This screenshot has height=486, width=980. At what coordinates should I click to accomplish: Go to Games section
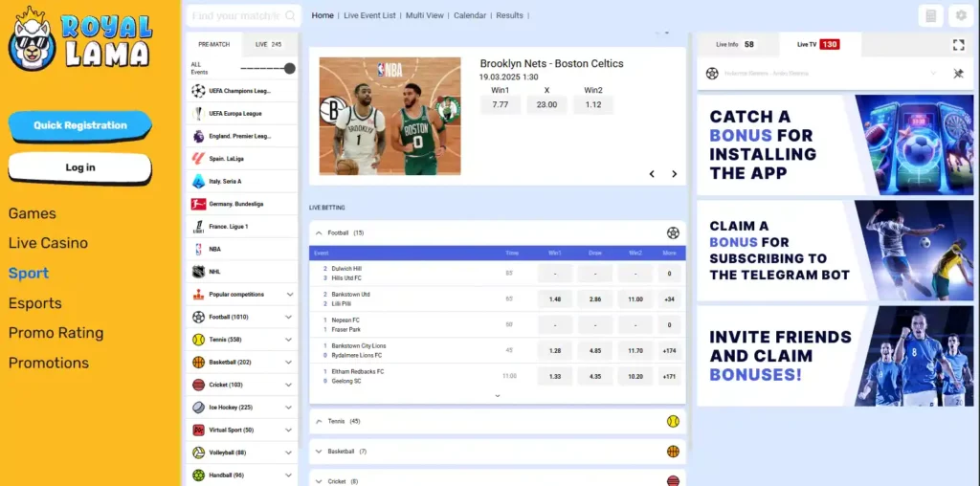32,213
